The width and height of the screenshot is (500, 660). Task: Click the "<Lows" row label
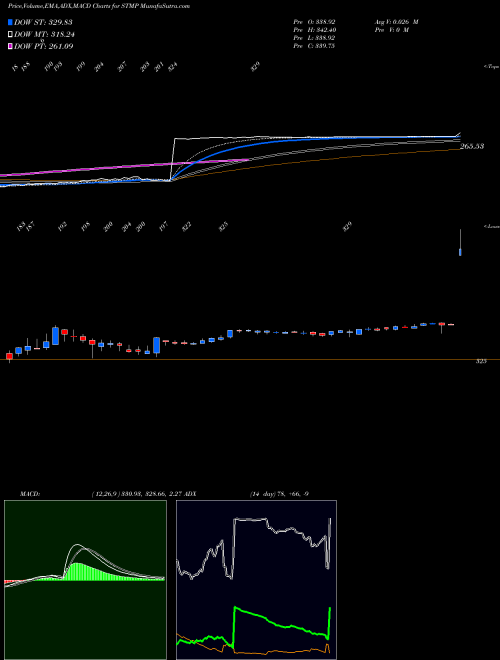point(492,226)
